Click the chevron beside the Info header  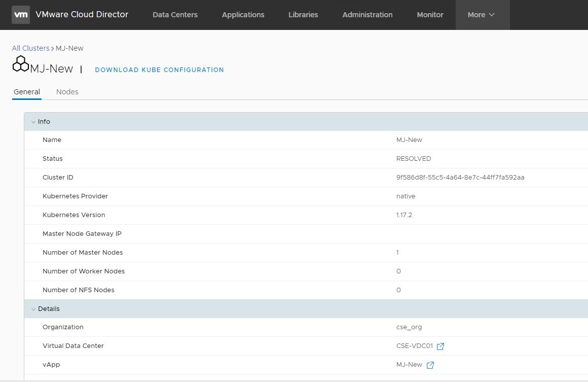[x=33, y=122]
